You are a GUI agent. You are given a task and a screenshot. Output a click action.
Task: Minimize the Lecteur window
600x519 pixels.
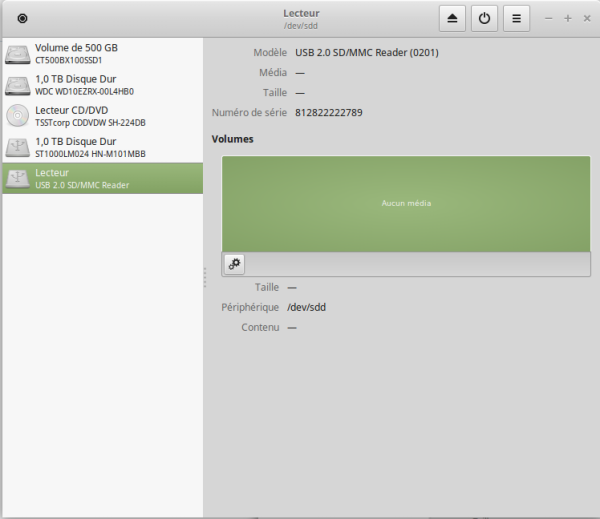click(549, 18)
